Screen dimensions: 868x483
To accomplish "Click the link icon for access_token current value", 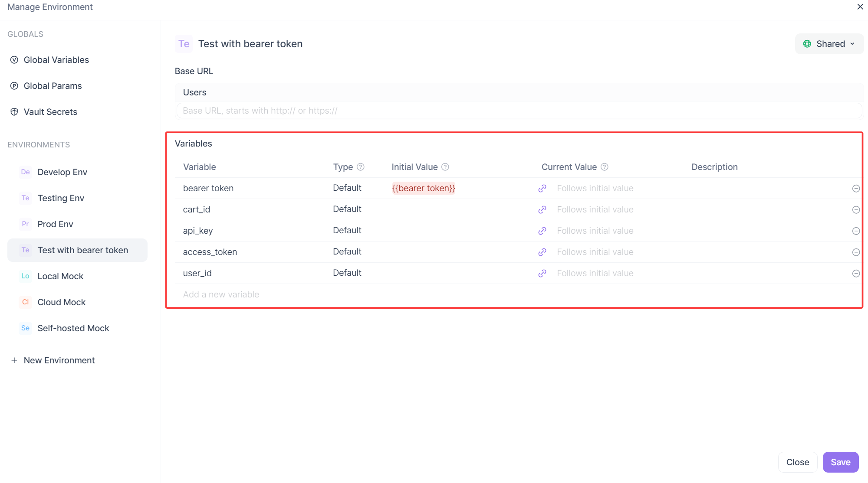I will pyautogui.click(x=542, y=252).
